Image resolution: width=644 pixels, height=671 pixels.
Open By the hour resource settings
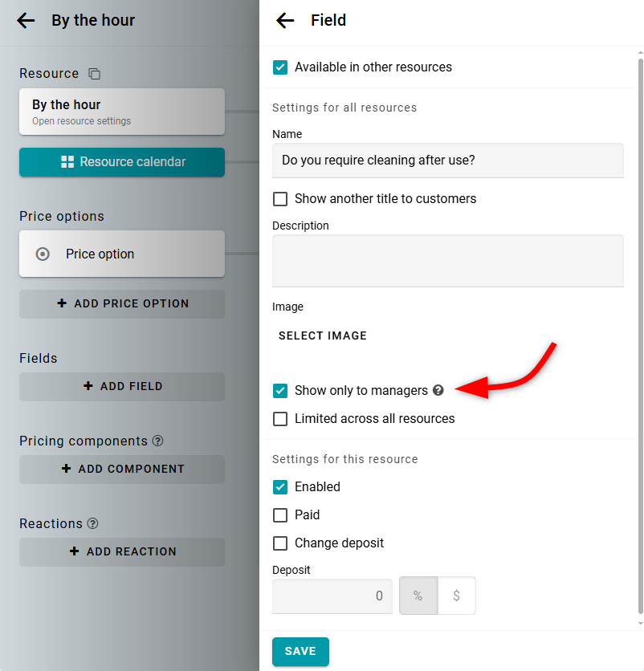click(122, 112)
